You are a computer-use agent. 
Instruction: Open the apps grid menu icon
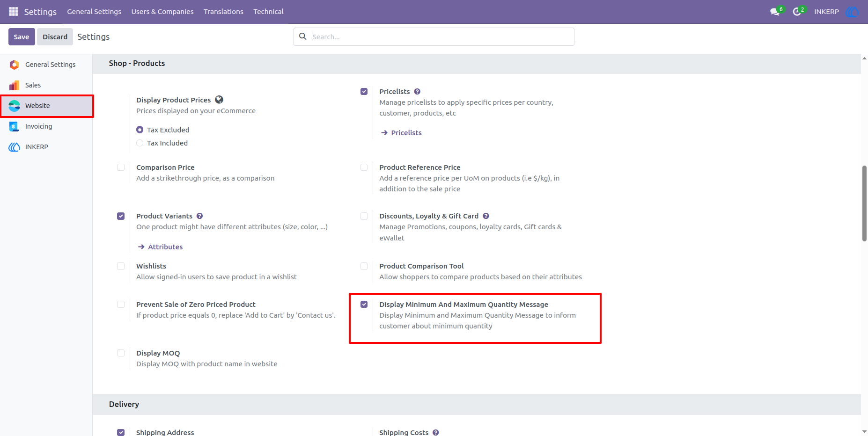point(13,11)
